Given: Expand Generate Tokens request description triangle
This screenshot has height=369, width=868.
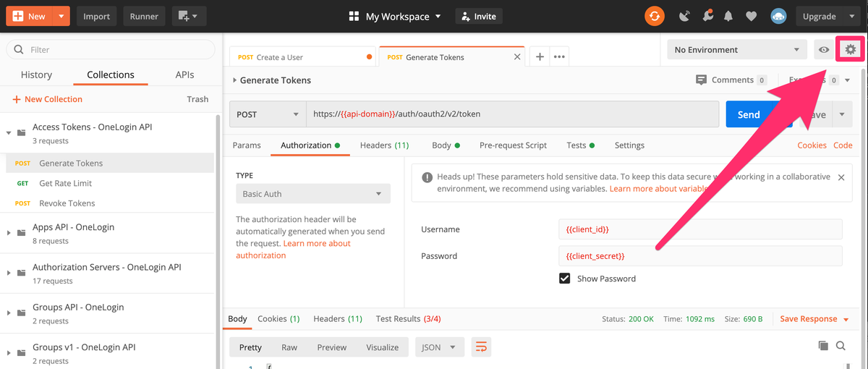Looking at the screenshot, I should click(234, 80).
